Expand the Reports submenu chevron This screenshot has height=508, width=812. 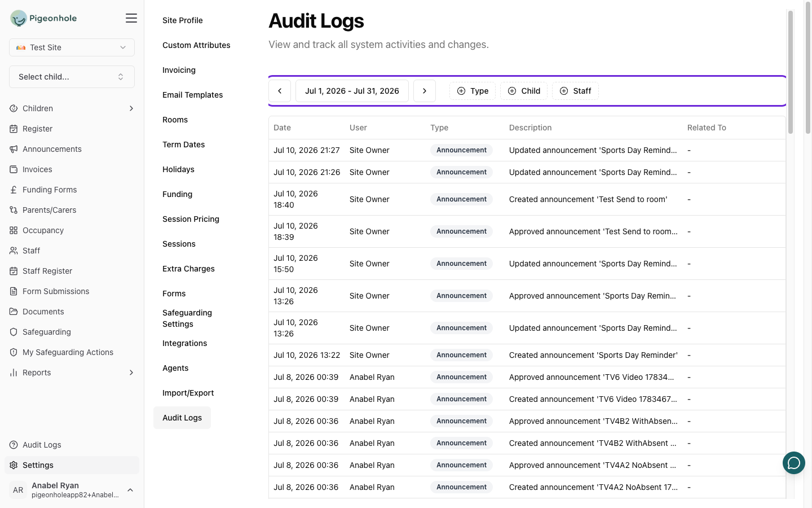click(x=131, y=373)
